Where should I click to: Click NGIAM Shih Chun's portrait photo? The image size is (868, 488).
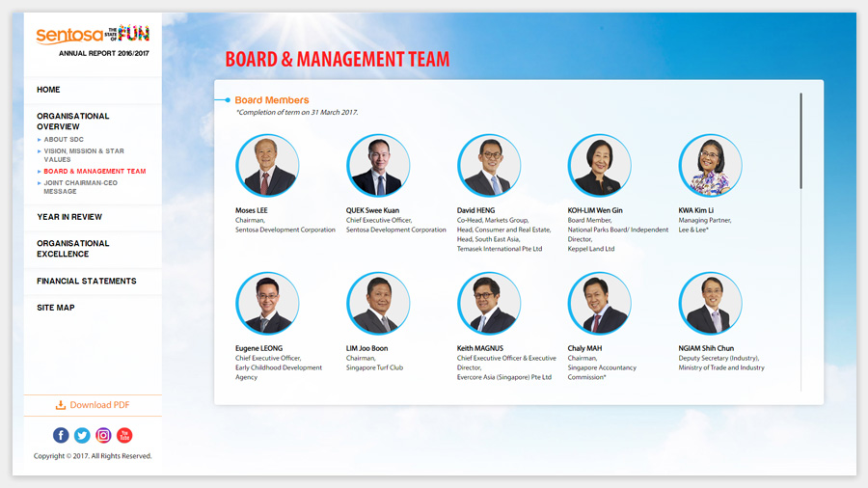[x=710, y=303]
